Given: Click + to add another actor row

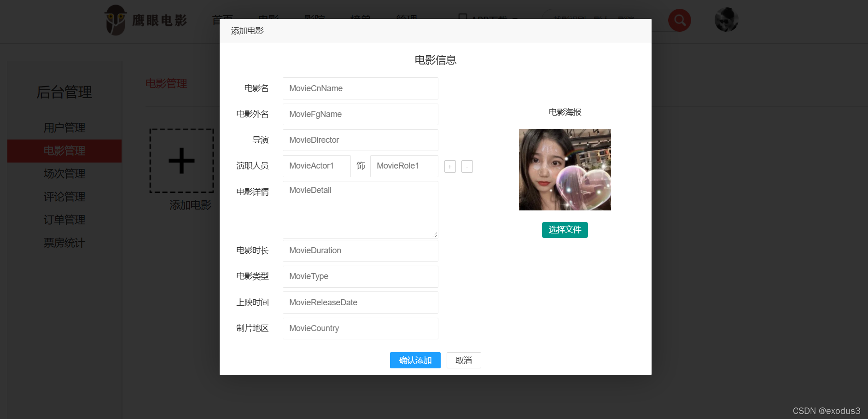Looking at the screenshot, I should (x=449, y=166).
